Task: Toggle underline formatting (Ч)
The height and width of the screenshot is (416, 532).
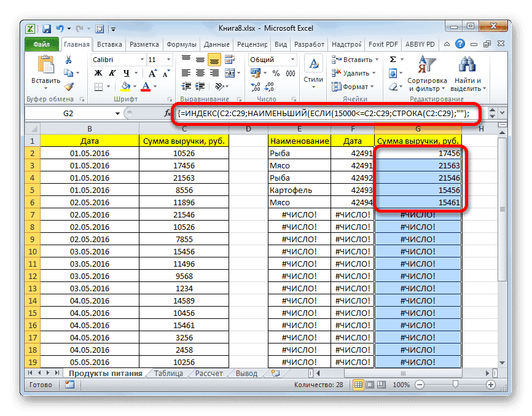Action: point(125,73)
